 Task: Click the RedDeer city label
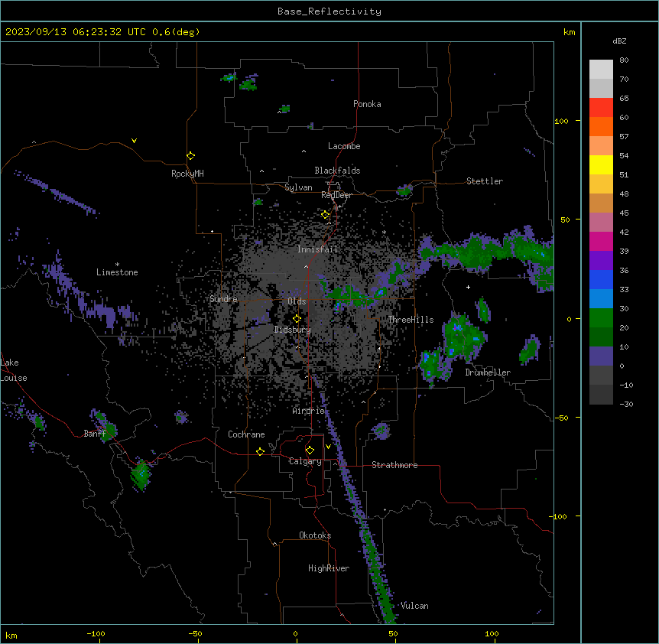pos(336,195)
